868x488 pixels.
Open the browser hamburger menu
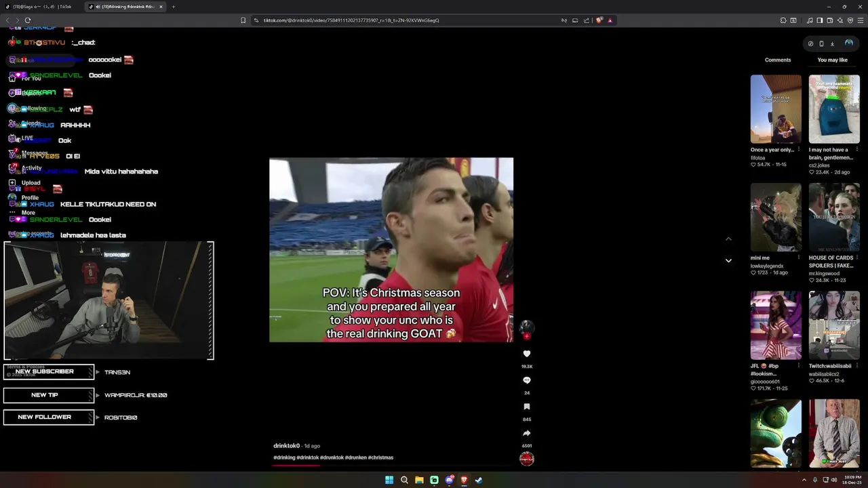click(x=861, y=20)
